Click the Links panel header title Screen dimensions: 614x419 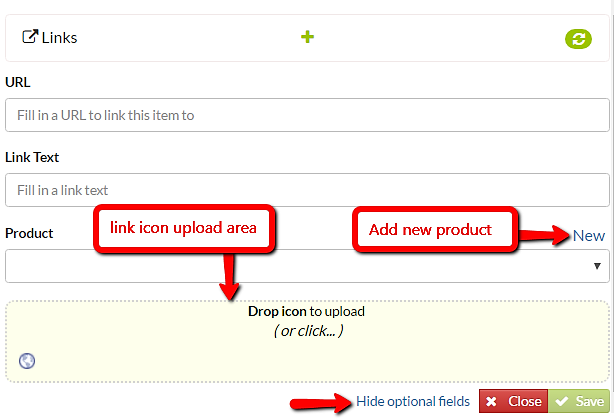(59, 38)
